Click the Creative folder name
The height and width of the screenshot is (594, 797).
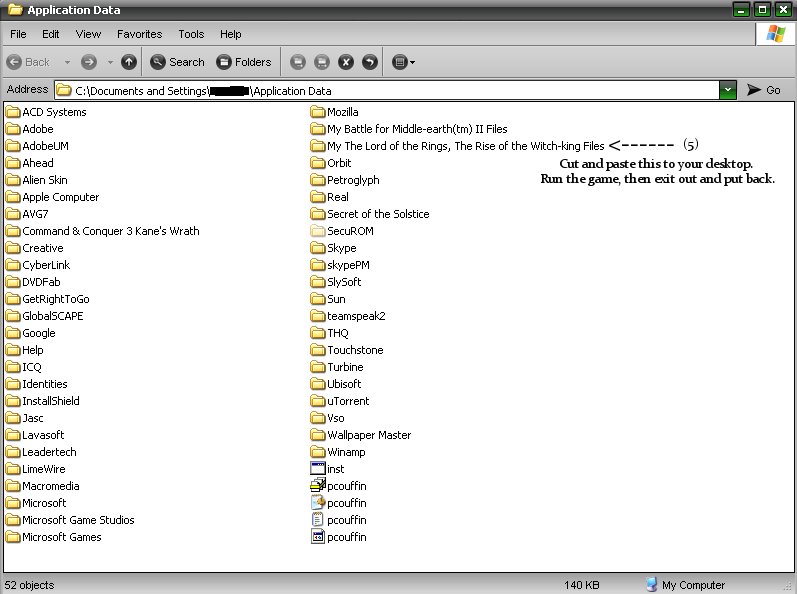tap(43, 248)
